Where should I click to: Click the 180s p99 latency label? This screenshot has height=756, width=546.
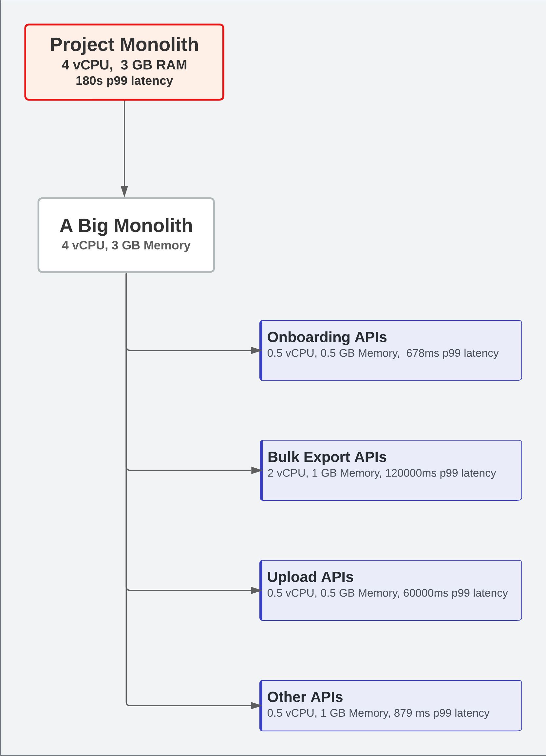coord(124,81)
